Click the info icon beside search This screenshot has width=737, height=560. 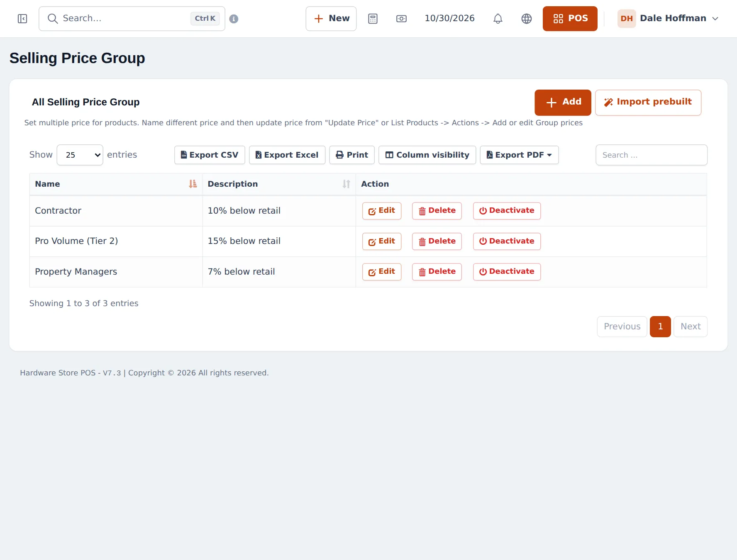(x=234, y=19)
